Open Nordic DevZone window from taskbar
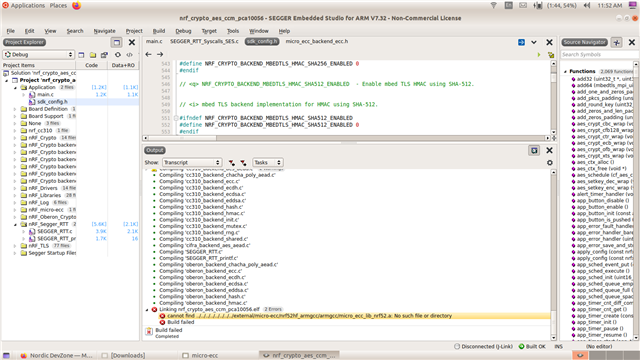640x360 pixels. click(x=57, y=356)
